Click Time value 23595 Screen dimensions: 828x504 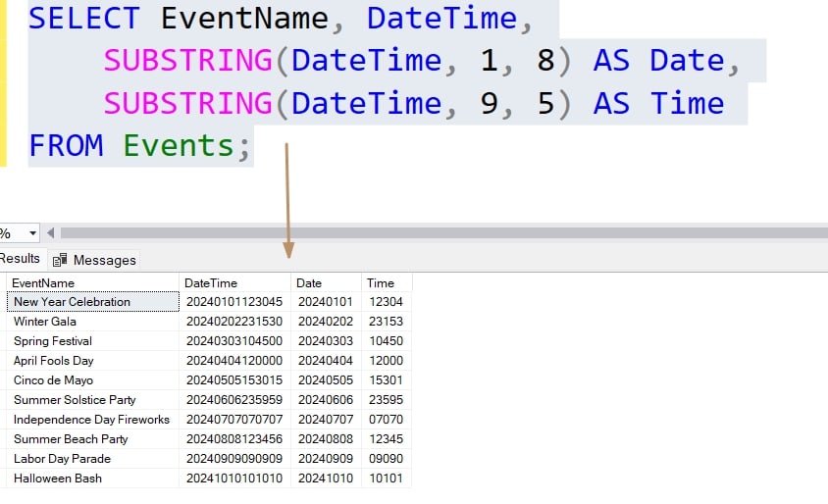point(386,399)
